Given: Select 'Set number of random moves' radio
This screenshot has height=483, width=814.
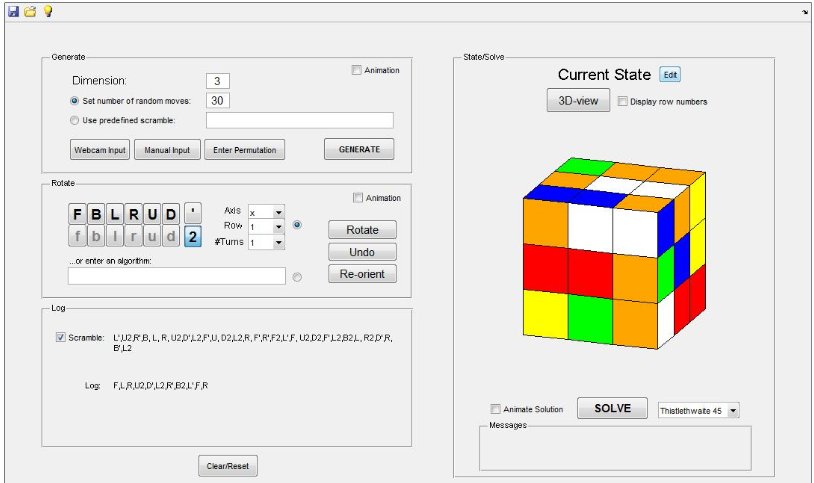Looking at the screenshot, I should tap(74, 101).
